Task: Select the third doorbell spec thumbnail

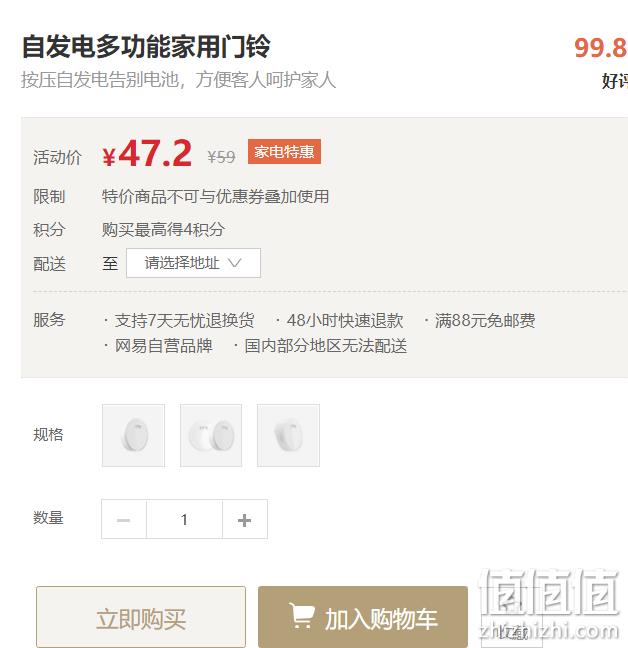Action: (288, 436)
